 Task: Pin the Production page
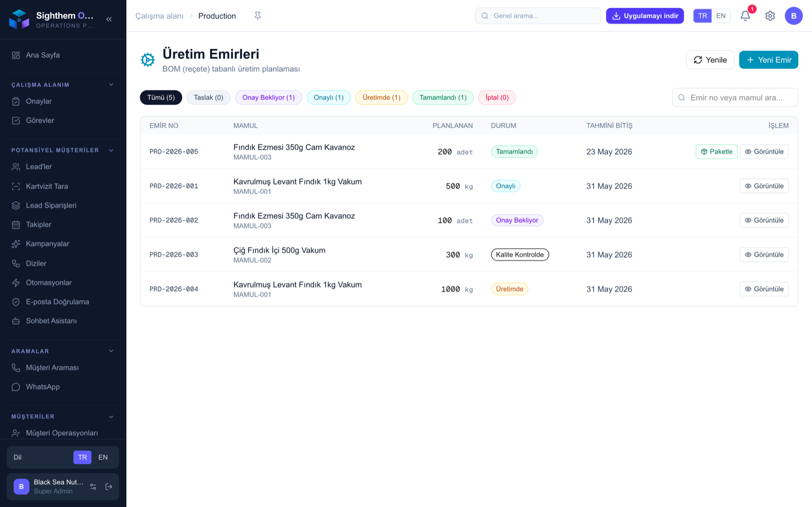257,16
